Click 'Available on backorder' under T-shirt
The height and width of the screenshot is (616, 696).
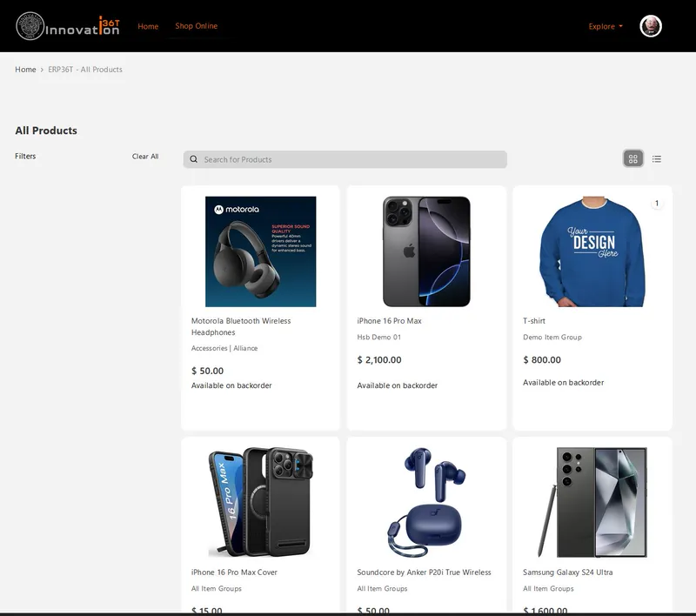[x=563, y=383]
